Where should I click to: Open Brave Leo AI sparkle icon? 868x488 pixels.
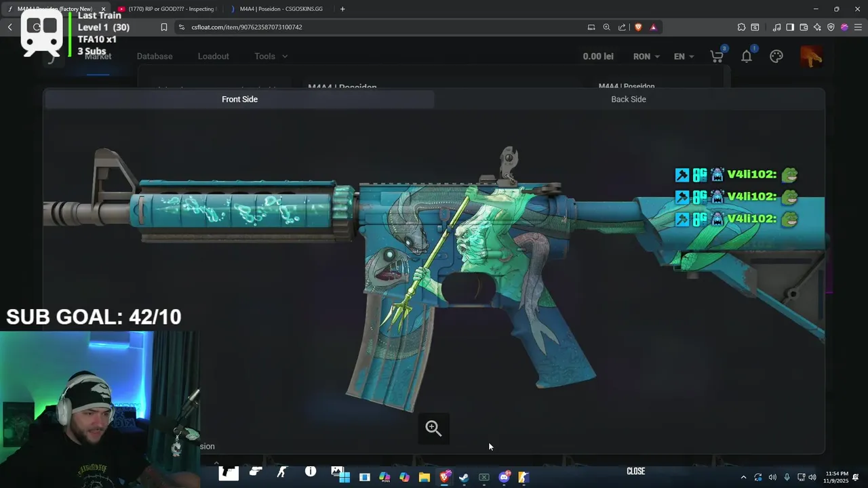817,27
